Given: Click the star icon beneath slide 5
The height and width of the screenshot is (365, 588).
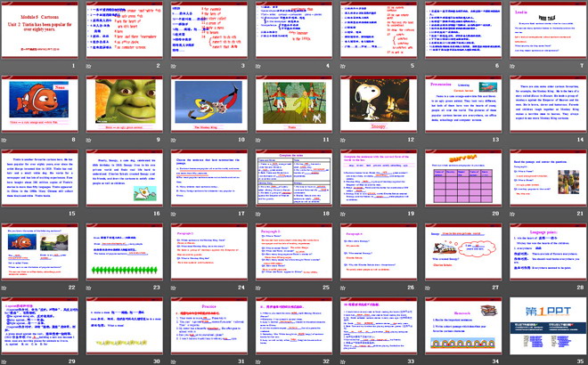Looking at the screenshot, I should (x=343, y=66).
